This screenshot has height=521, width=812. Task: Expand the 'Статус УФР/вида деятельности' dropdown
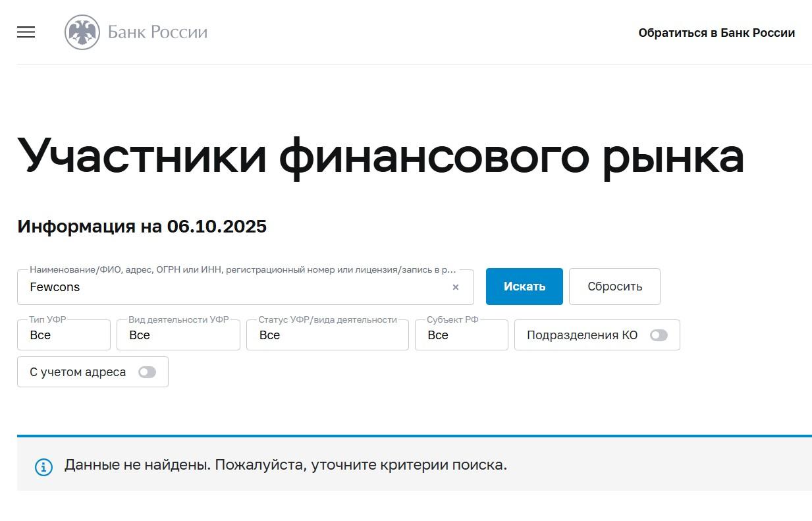[327, 335]
